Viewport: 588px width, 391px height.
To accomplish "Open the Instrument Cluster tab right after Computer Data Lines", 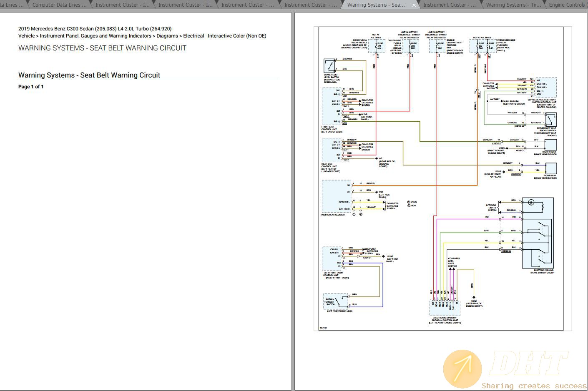I will tap(122, 5).
